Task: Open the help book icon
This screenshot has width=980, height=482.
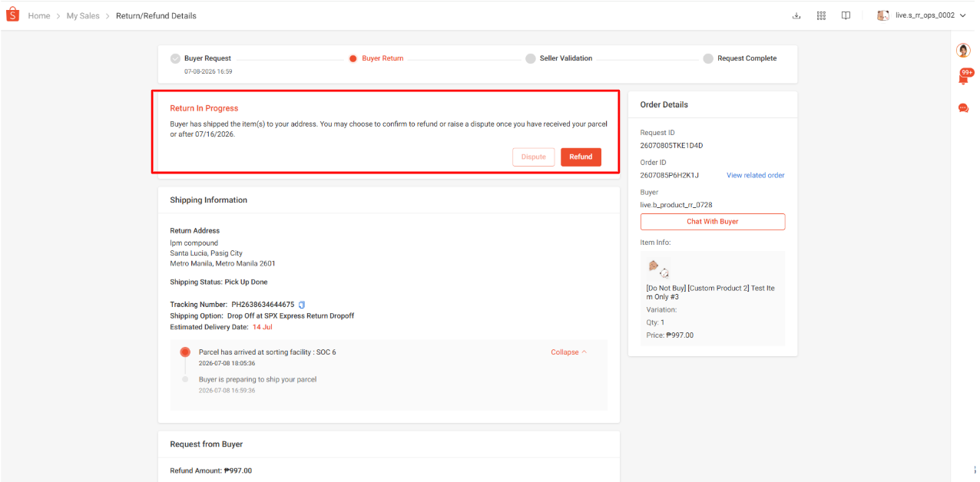Action: (846, 15)
